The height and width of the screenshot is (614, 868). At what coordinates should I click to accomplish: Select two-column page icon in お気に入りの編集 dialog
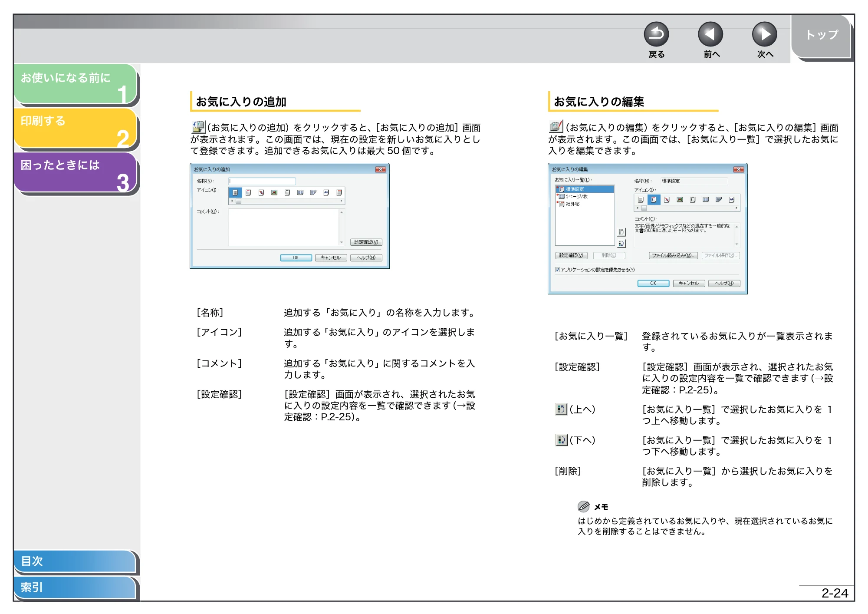click(x=706, y=200)
